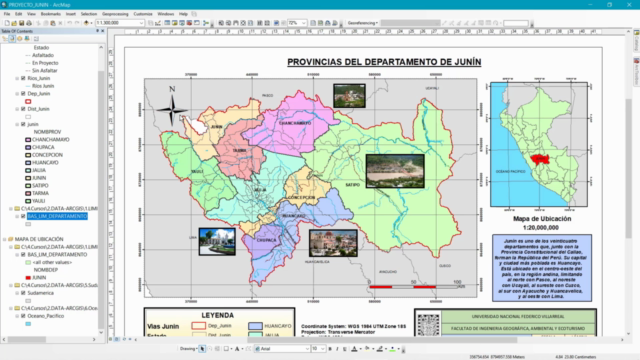Toggle the highlighted BAS_LIM_DEPARTAMENTO layer checkbox
The width and height of the screenshot is (640, 360).
(x=23, y=216)
